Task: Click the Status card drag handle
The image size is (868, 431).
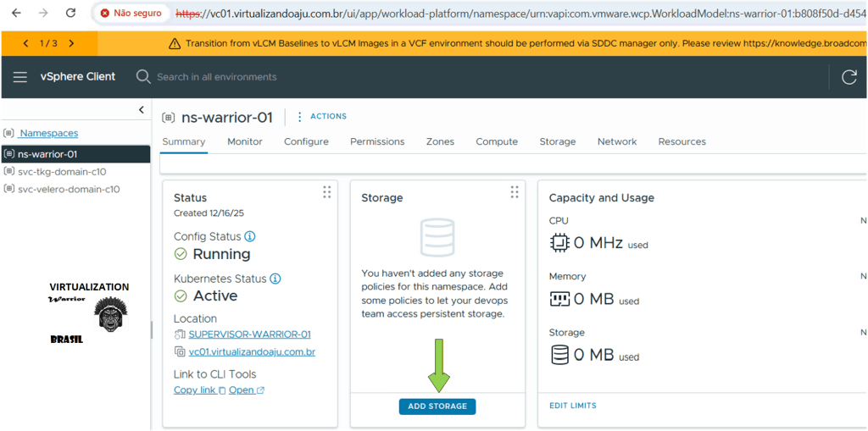Action: point(326,192)
